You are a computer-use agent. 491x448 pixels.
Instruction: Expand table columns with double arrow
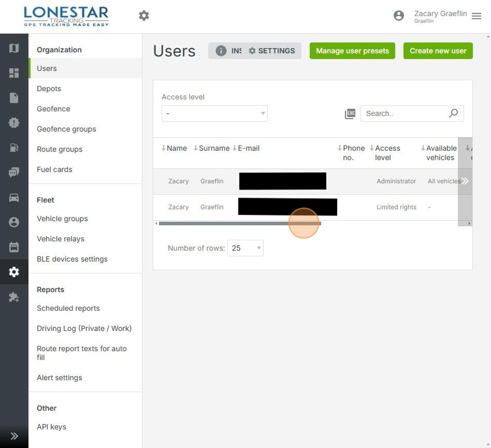click(x=465, y=181)
